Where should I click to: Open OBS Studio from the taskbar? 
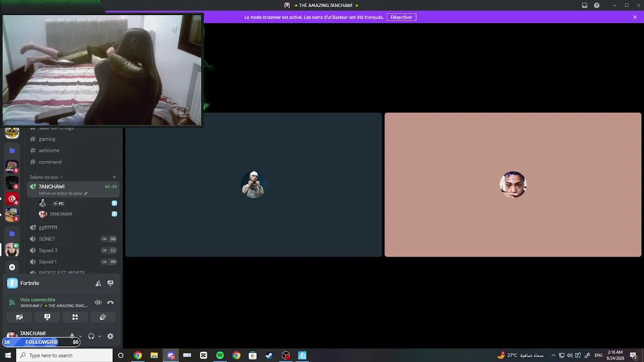tap(286, 355)
